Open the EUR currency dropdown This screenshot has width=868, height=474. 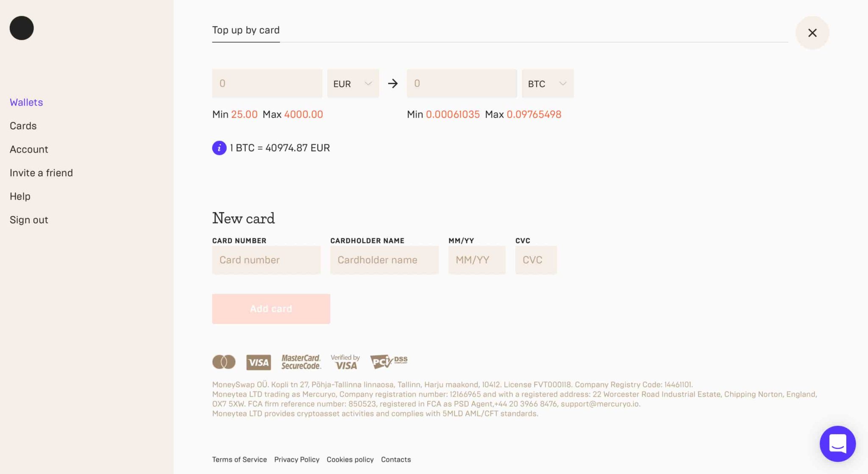point(353,83)
